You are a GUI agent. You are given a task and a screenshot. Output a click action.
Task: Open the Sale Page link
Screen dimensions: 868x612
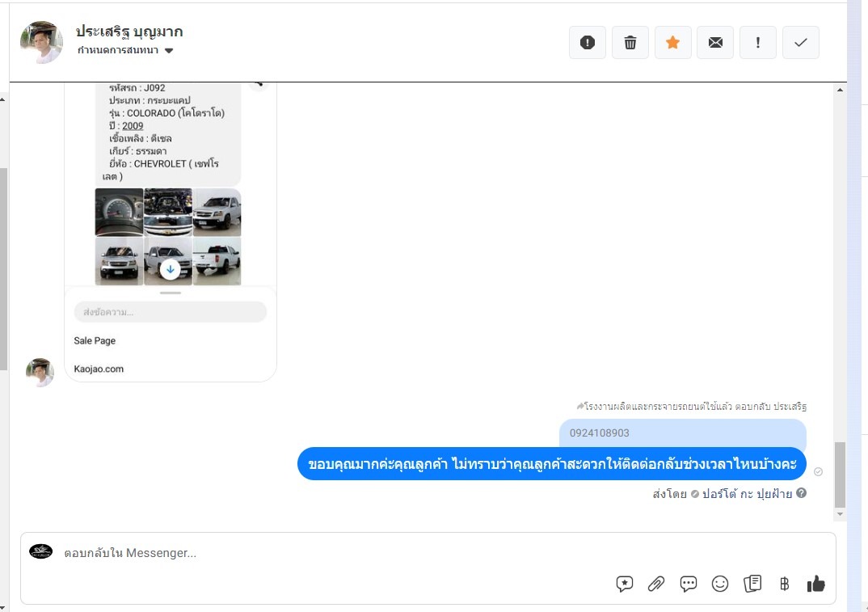[95, 340]
